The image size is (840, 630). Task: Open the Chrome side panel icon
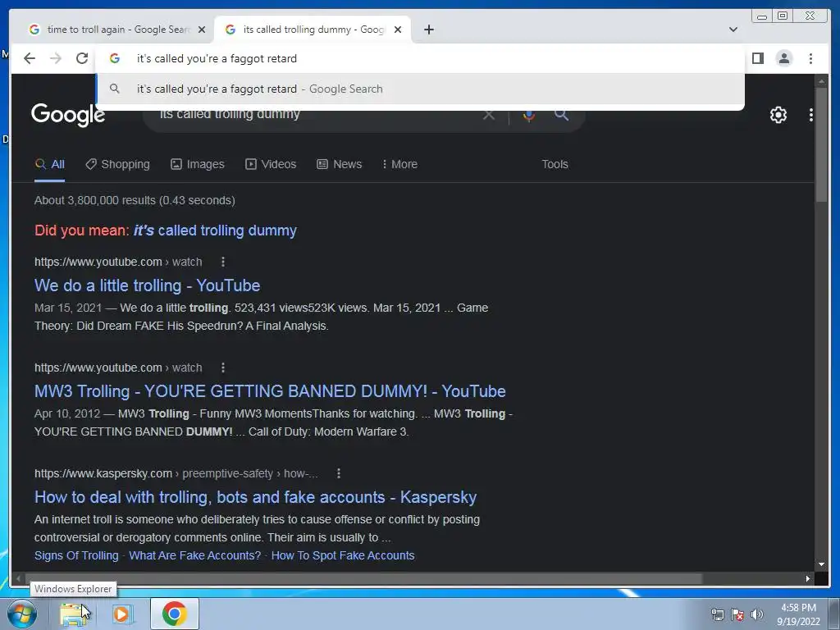(757, 58)
